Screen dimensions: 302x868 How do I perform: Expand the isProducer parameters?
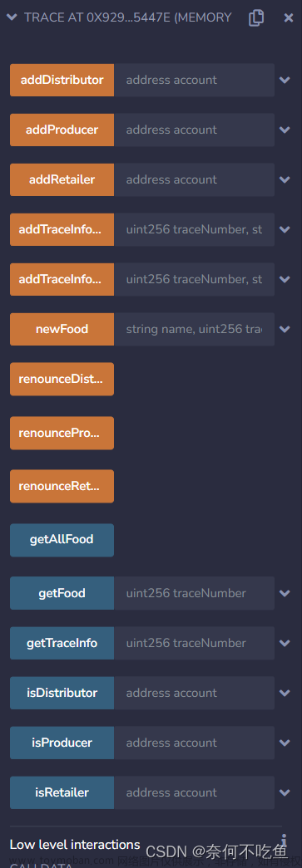[285, 743]
